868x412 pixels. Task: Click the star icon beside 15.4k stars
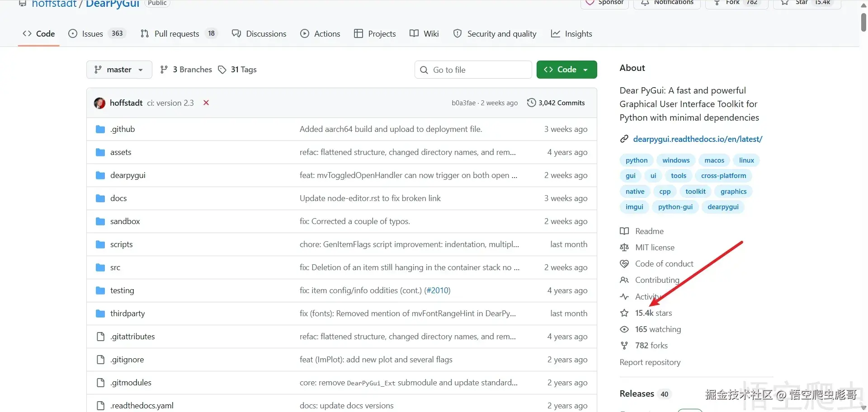tap(624, 313)
